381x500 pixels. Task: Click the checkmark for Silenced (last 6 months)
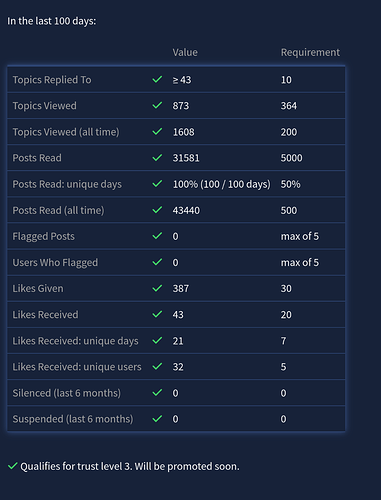point(157,393)
